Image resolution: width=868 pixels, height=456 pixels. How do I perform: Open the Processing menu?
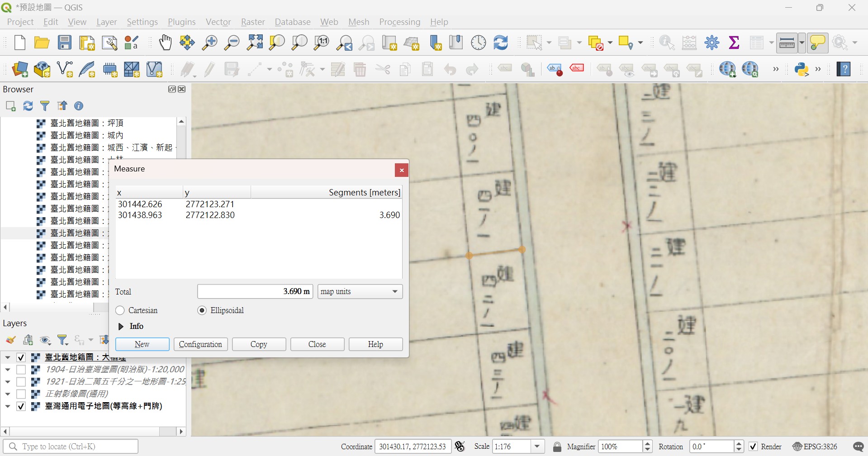click(399, 22)
